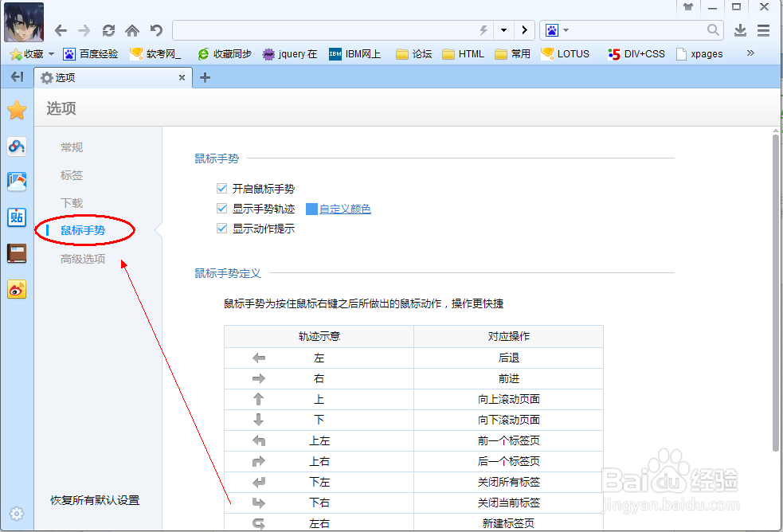783x532 pixels.
Task: Select the 鼠标手势 settings section
Action: click(x=83, y=231)
